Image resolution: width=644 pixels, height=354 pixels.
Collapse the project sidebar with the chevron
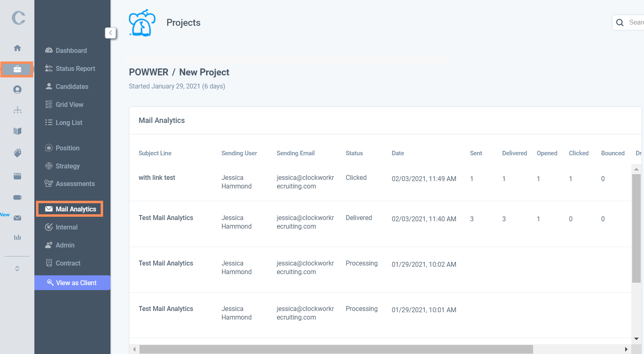click(x=110, y=33)
